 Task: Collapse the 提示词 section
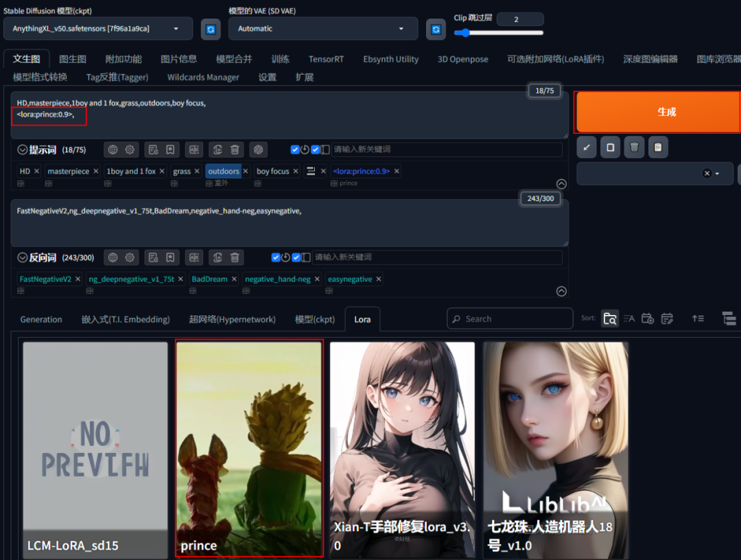[x=22, y=150]
